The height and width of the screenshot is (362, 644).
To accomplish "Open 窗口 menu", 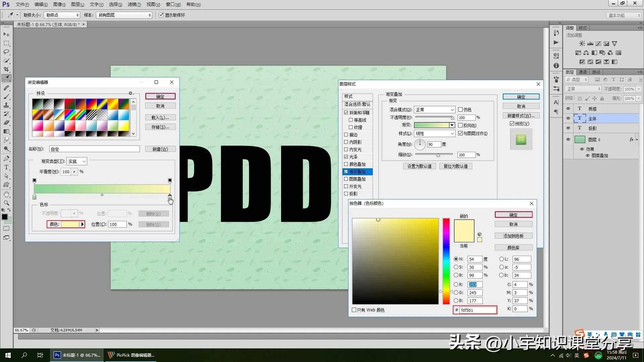I will pos(173,4).
